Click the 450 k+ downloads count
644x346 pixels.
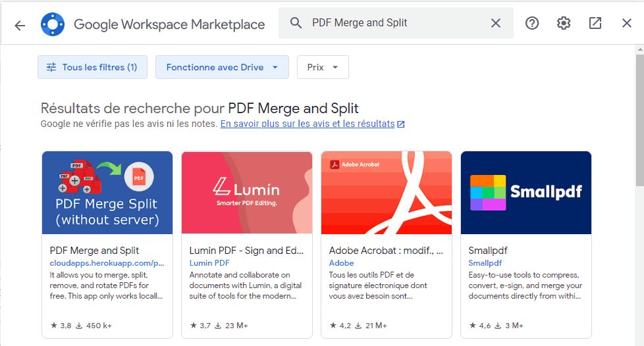94,326
